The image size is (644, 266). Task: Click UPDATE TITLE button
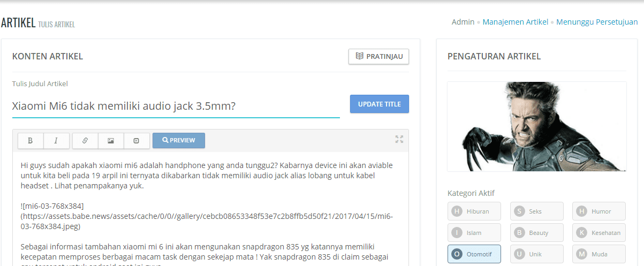tap(380, 104)
